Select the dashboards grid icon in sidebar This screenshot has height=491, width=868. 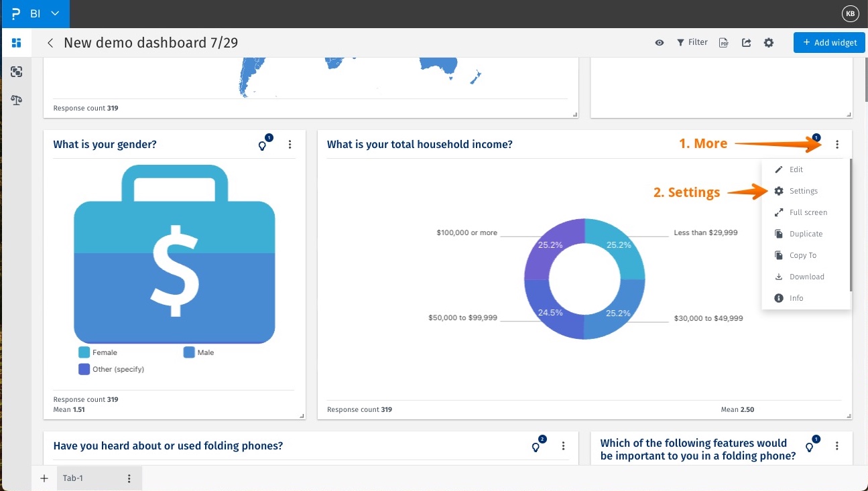pos(16,42)
